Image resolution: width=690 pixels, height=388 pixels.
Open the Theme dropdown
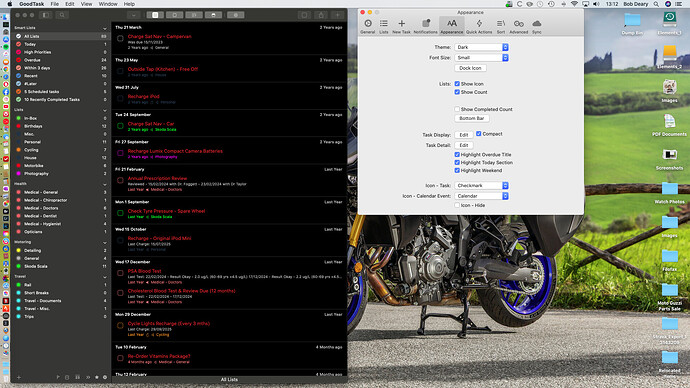[x=481, y=47]
